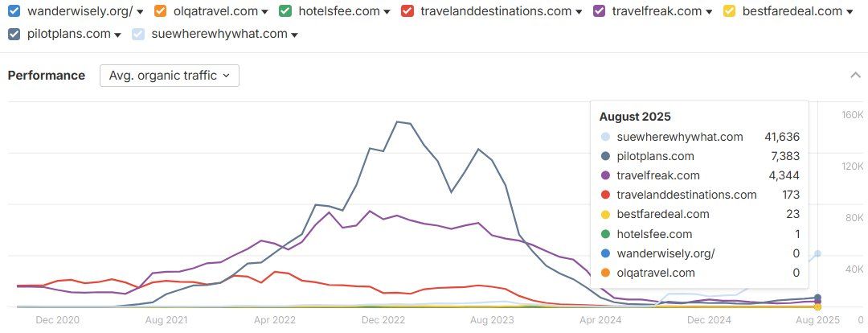Toggle travelanddestinations.com red checkbox

(x=407, y=10)
